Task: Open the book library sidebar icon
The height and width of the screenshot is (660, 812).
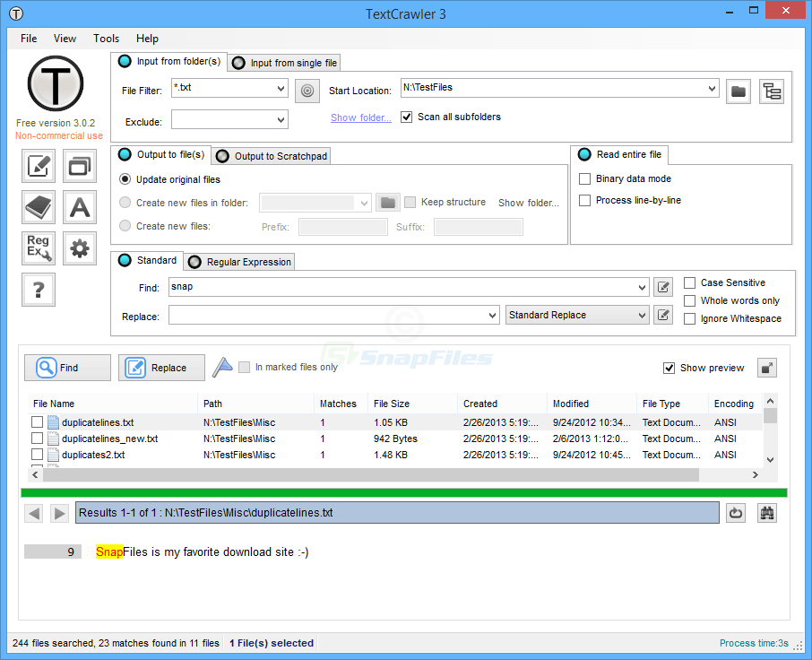Action: point(39,207)
